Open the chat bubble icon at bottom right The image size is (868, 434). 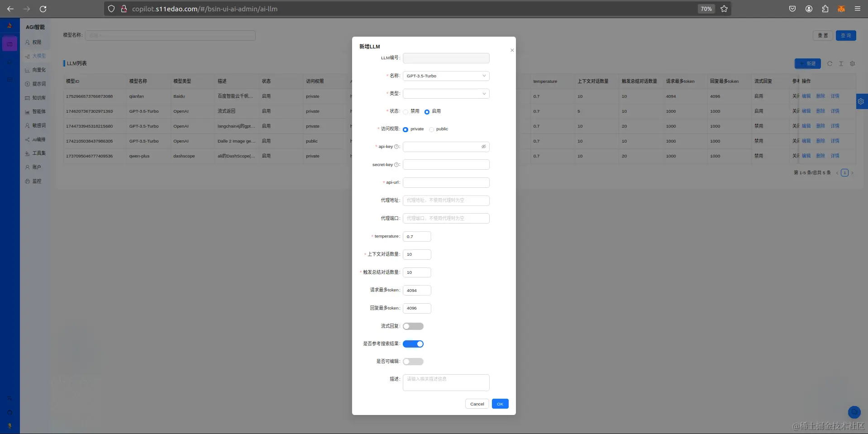[x=854, y=412]
